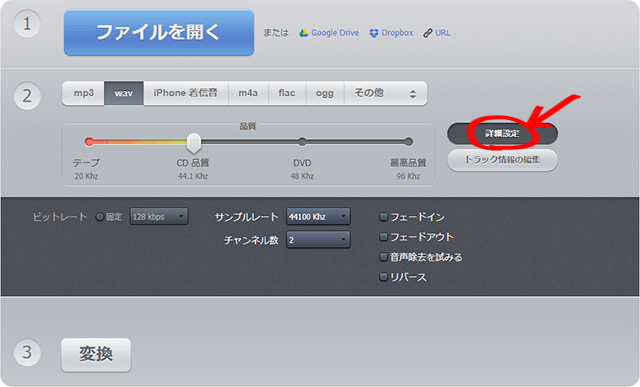This screenshot has height=387, width=640.
Task: Open the 128 kbps bitrate dropdown
Action: tap(159, 217)
